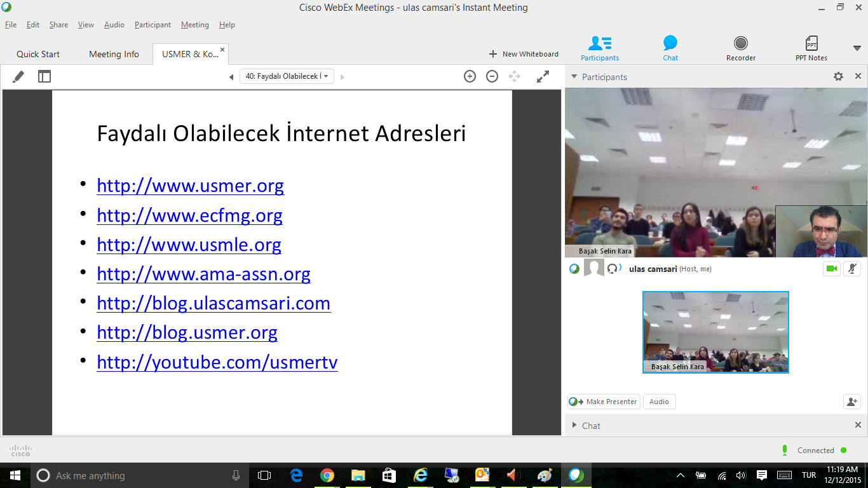868x488 pixels.
Task: Open the File menu
Action: tap(11, 25)
